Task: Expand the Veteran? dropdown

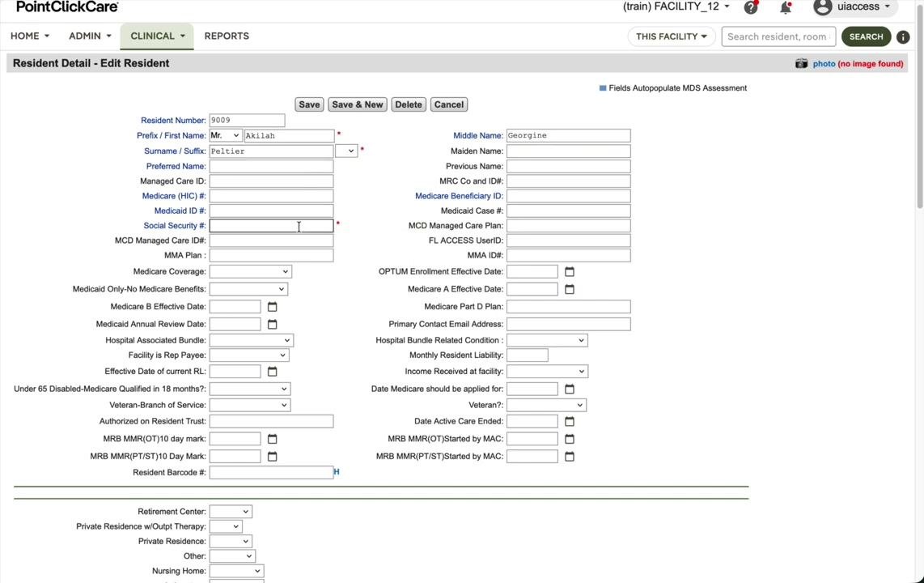Action: tap(546, 405)
